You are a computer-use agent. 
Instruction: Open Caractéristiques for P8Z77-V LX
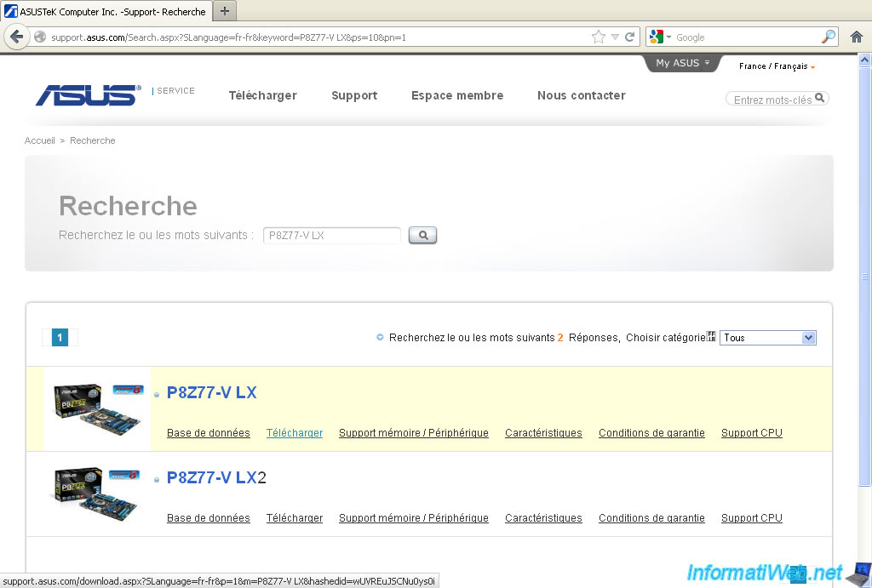point(543,433)
